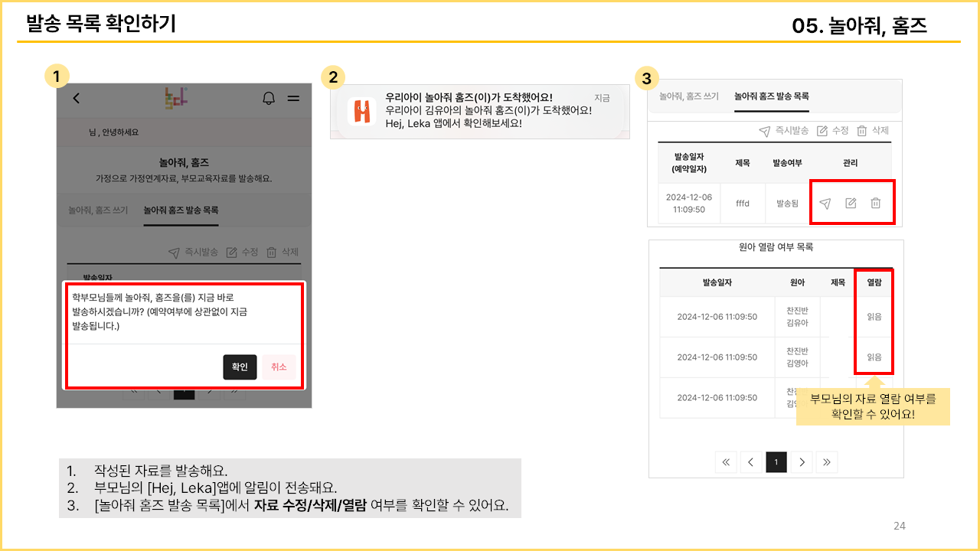Click 삭제 in the panel 3 toolbar
This screenshot has width=980, height=551.
[873, 131]
